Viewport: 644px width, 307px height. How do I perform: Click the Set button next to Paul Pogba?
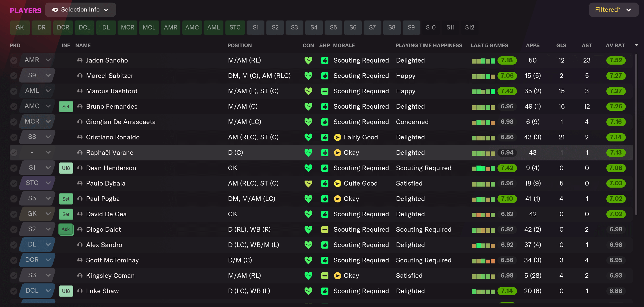(x=66, y=199)
